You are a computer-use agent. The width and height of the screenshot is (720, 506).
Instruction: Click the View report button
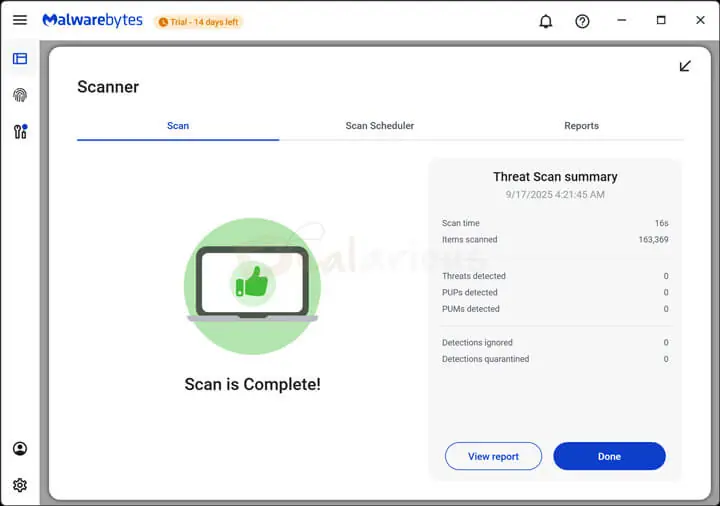[x=493, y=456]
